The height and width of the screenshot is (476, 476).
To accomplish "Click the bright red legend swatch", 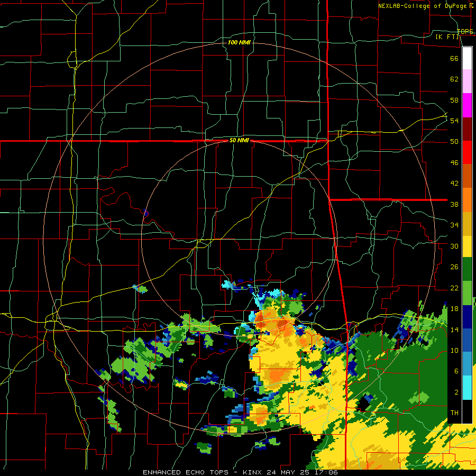I will 467,152.
